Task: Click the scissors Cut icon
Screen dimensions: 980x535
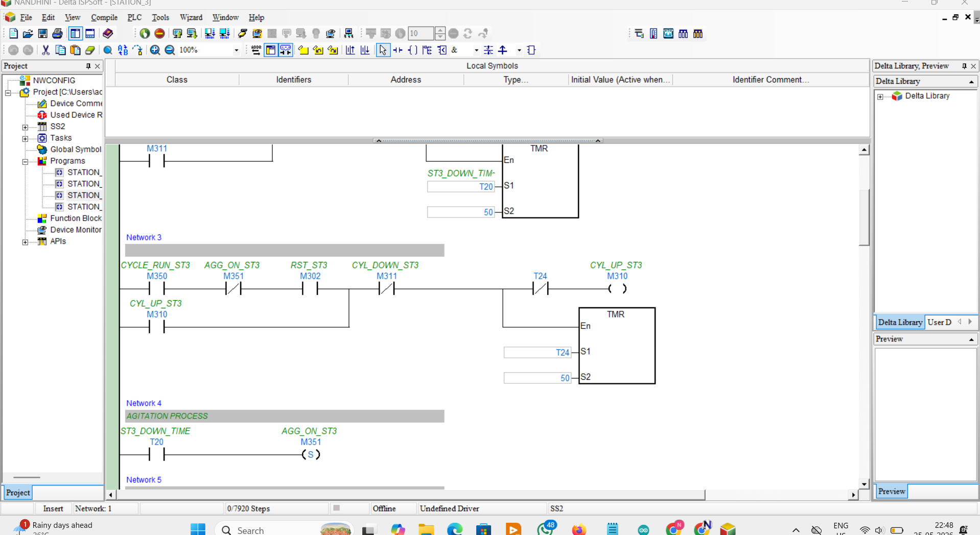Action: (45, 50)
